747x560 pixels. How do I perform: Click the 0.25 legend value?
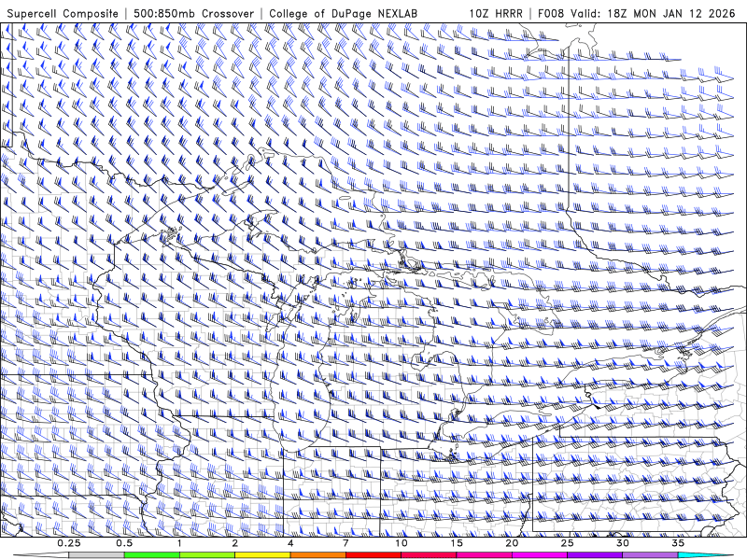69,543
